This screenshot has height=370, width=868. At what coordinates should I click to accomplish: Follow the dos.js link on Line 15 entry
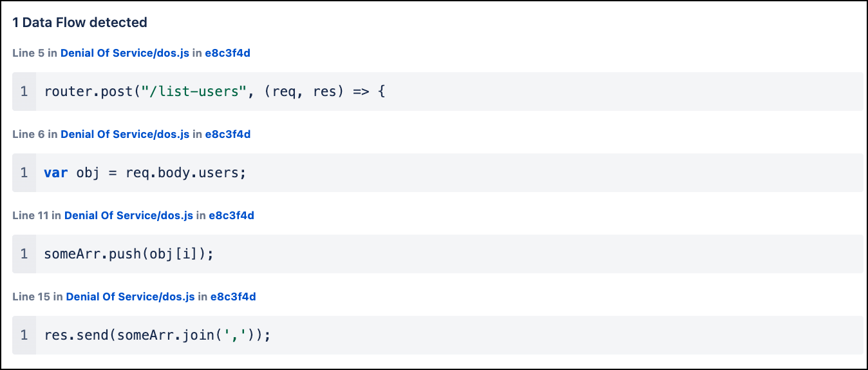click(x=131, y=297)
